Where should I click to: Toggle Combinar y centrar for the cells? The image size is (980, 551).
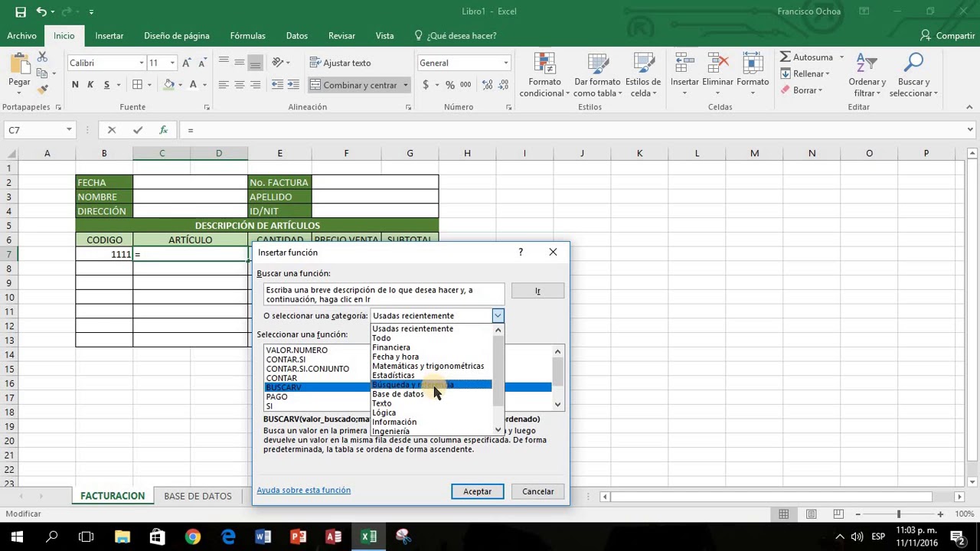(353, 85)
